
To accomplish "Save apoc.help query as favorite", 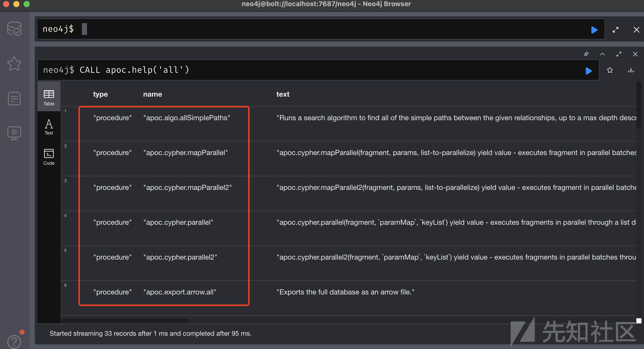I will tap(610, 70).
